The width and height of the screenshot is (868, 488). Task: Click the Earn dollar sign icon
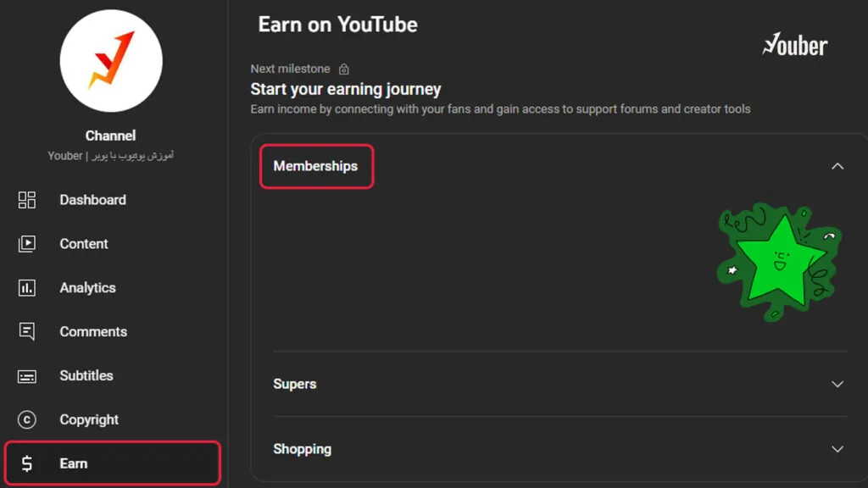coord(26,463)
